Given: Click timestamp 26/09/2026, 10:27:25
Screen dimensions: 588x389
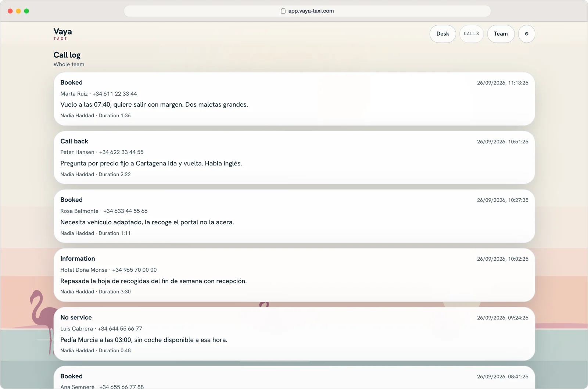Looking at the screenshot, I should [x=502, y=200].
